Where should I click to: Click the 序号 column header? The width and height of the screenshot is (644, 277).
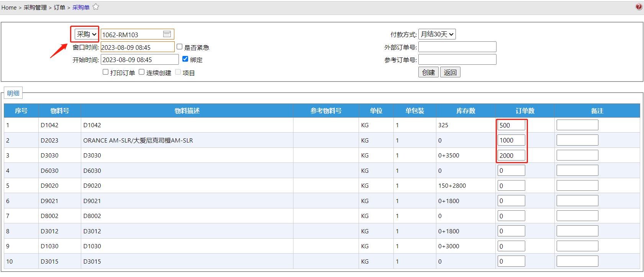click(21, 111)
